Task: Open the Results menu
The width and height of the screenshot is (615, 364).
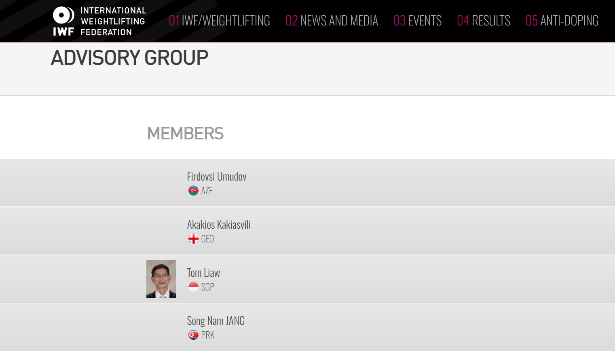Action: (484, 21)
